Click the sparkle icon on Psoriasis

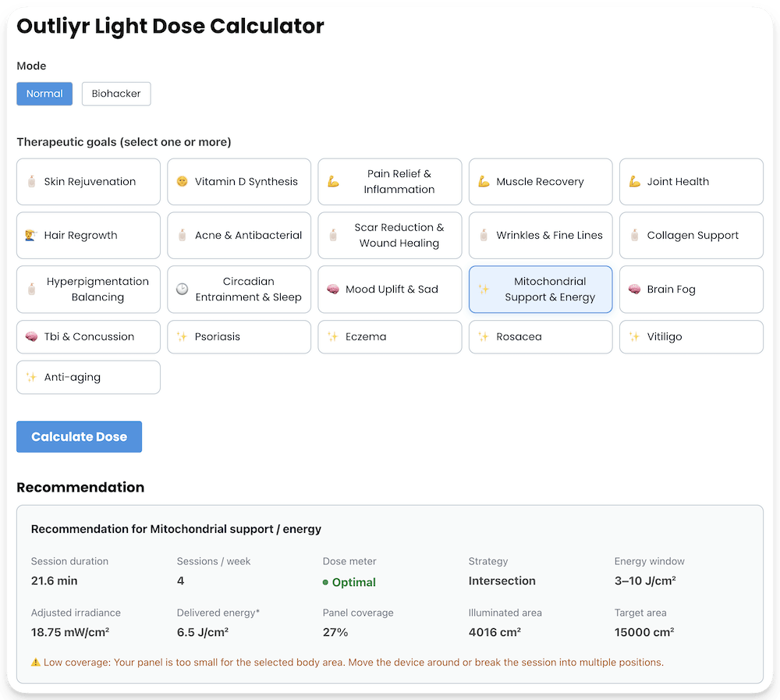tap(183, 336)
